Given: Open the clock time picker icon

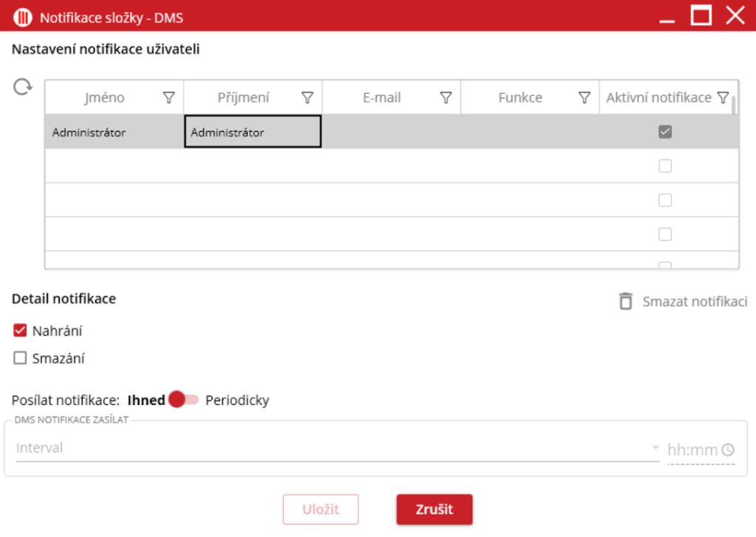Looking at the screenshot, I should [728, 449].
